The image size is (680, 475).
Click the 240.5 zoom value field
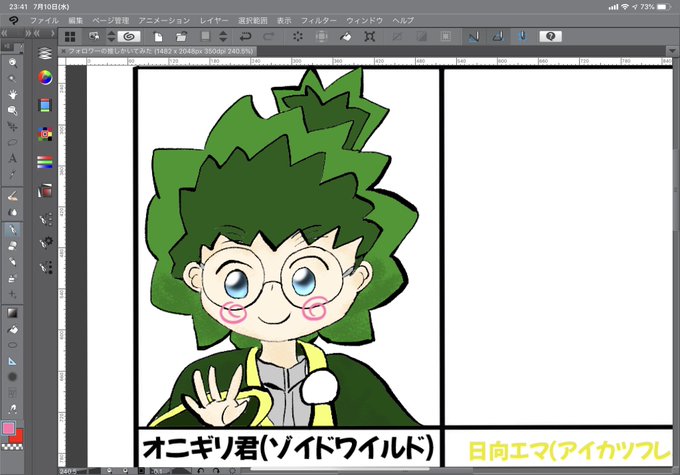68,471
